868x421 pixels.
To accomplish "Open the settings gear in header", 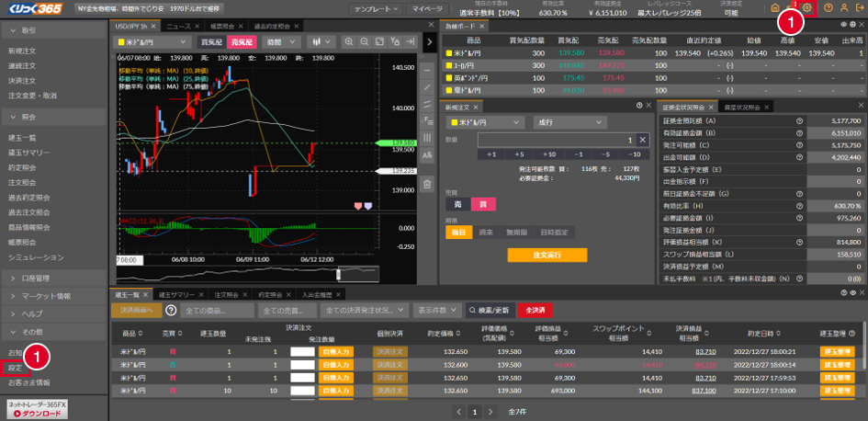I will 808,7.
